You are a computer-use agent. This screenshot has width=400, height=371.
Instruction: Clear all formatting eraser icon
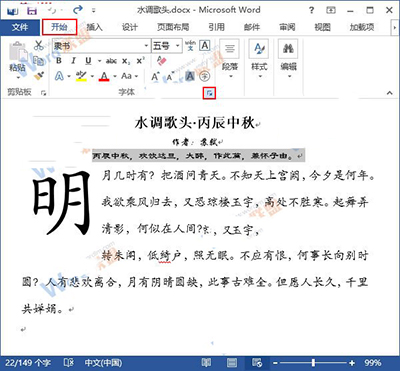pyautogui.click(x=161, y=61)
